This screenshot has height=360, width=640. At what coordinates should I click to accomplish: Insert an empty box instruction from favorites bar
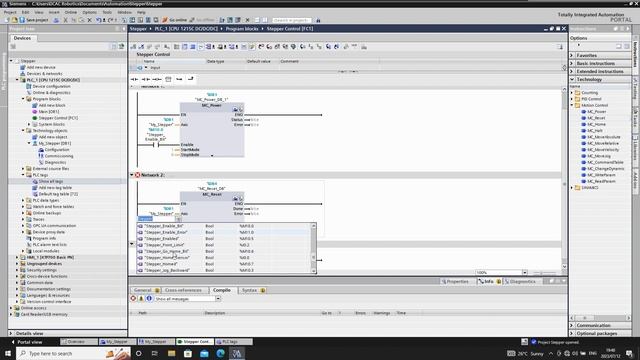168,79
